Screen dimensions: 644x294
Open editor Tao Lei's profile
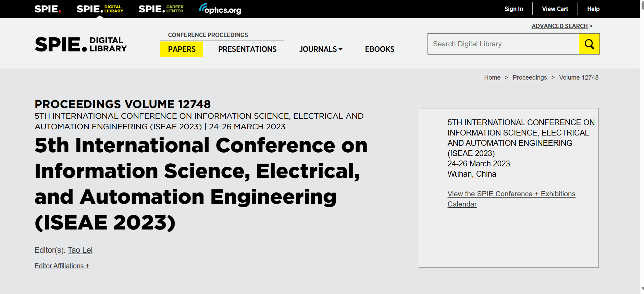[80, 250]
